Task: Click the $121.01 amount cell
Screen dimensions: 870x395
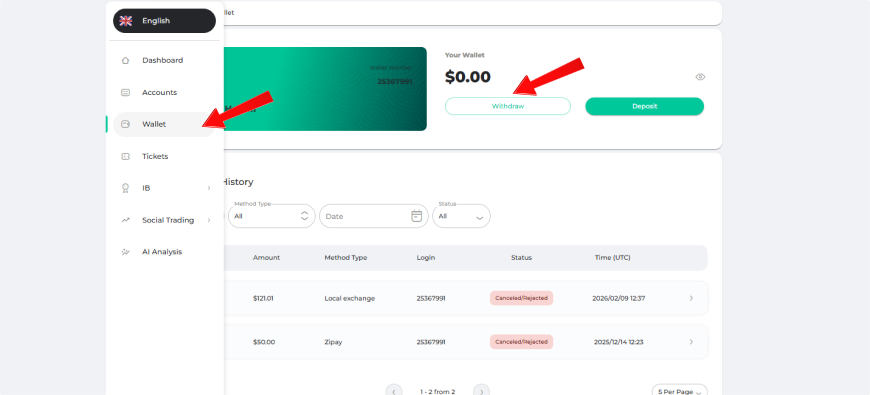Action: click(263, 298)
